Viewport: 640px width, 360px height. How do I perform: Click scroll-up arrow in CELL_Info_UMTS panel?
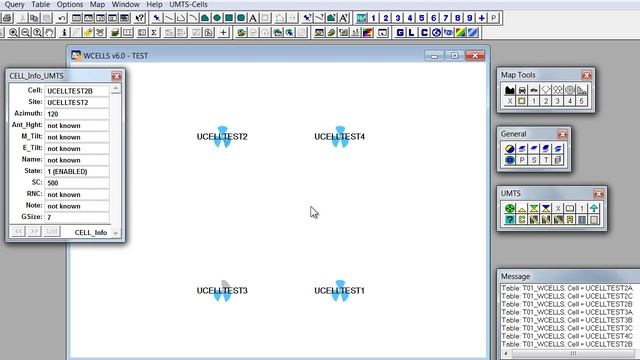(116, 89)
